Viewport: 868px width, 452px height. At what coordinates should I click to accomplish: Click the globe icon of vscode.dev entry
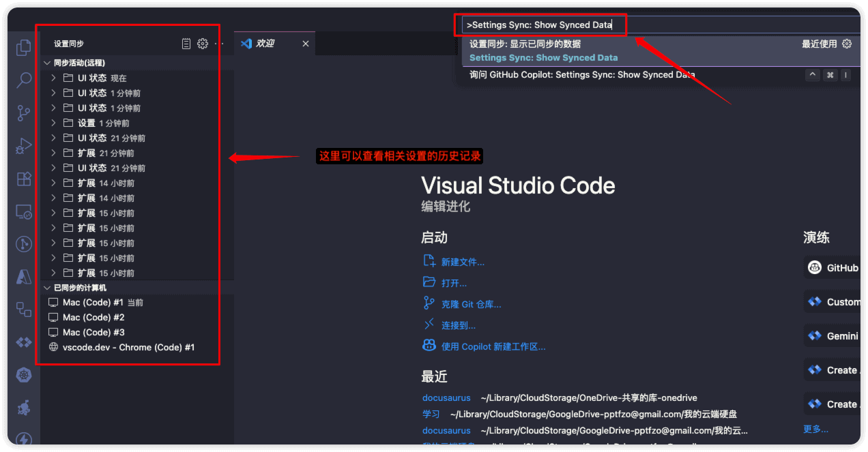point(53,347)
